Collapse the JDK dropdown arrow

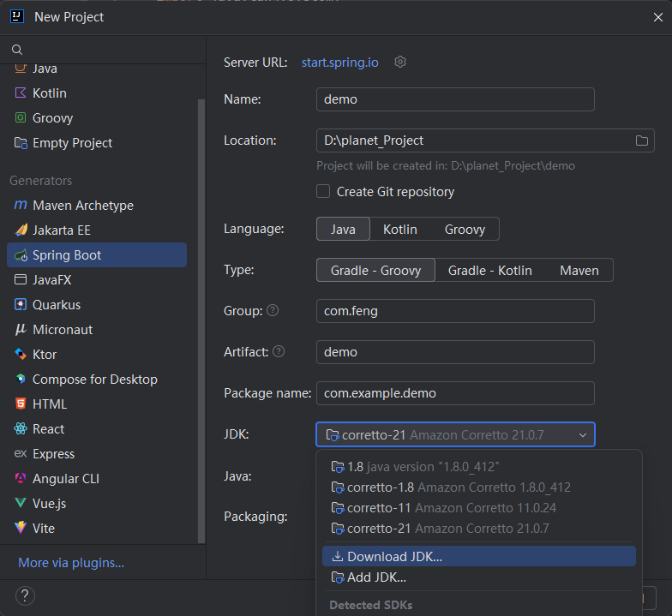(583, 435)
